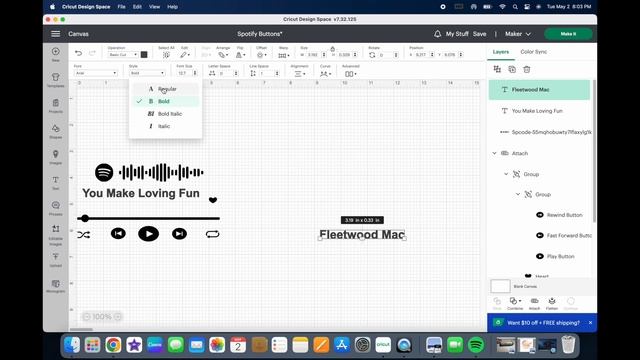The height and width of the screenshot is (360, 640).
Task: Open the Images library
Action: pyautogui.click(x=56, y=154)
